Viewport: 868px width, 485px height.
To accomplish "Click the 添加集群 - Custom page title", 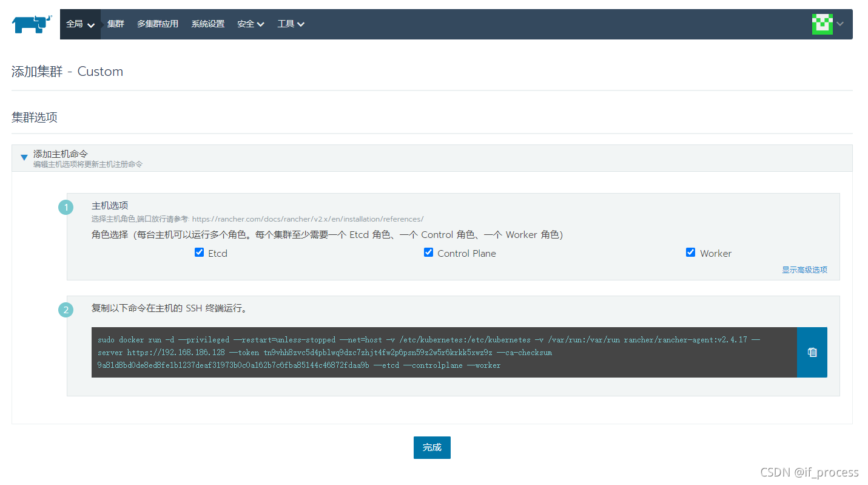I will pos(67,72).
